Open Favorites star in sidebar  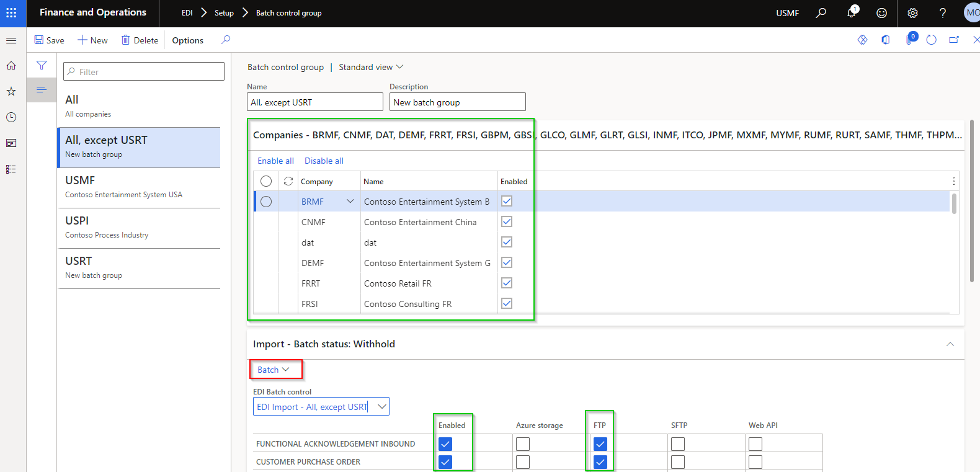[11, 91]
